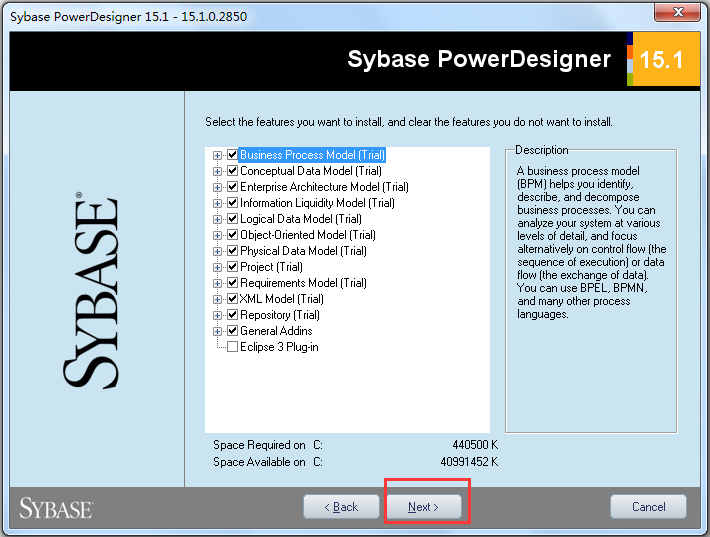710x537 pixels.
Task: Expand the Object-Oriented Model tree node
Action: click(218, 235)
